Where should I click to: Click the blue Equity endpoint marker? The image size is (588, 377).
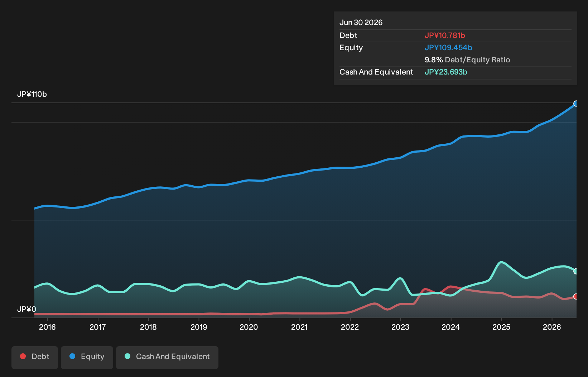(576, 104)
